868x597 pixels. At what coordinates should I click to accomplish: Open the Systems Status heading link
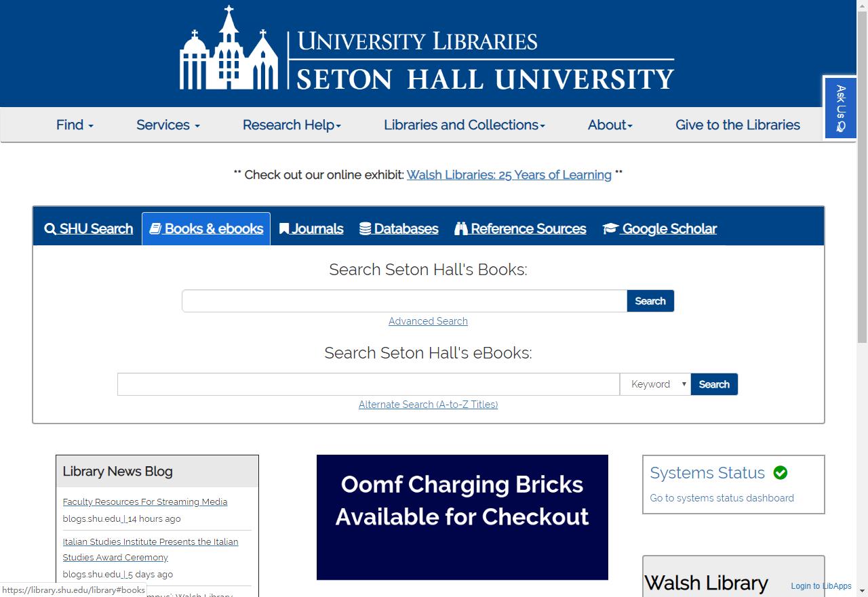pyautogui.click(x=707, y=473)
